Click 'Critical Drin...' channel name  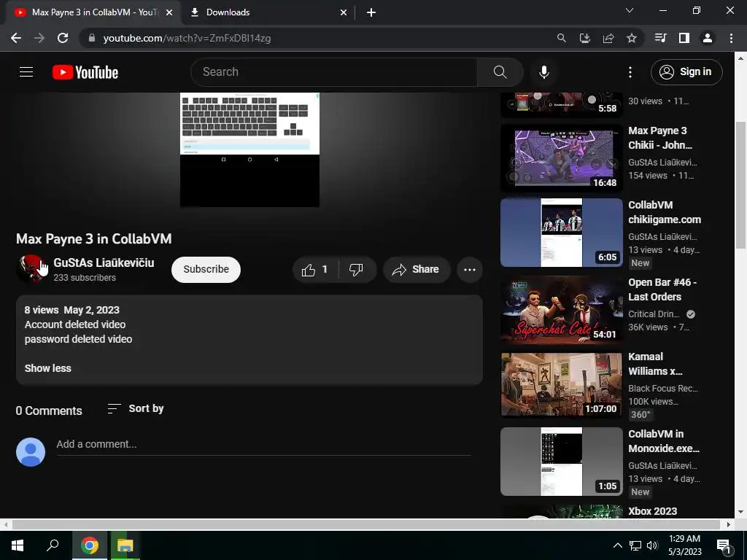[654, 314]
